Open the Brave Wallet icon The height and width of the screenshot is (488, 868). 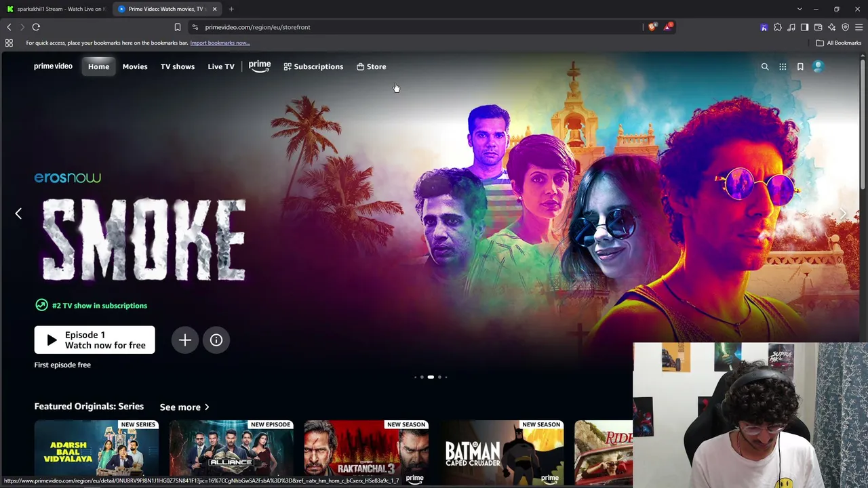click(x=818, y=27)
